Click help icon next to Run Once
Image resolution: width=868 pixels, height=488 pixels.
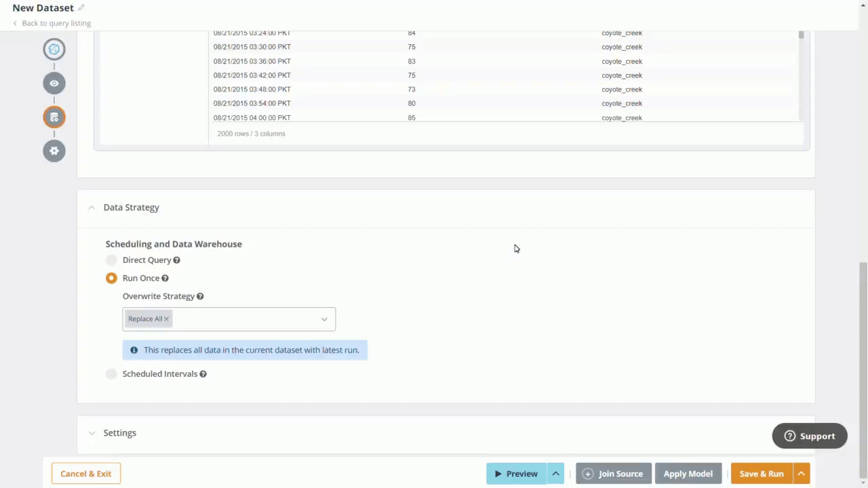(165, 279)
